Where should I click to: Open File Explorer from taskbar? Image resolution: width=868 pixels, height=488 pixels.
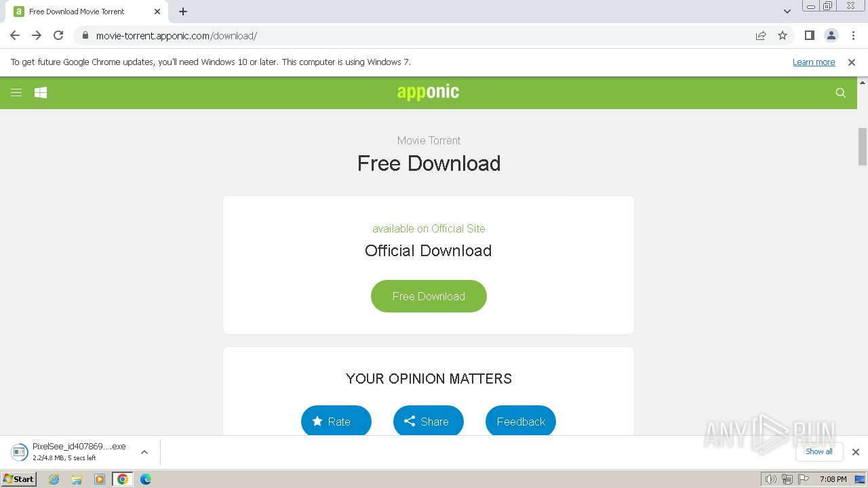[77, 479]
